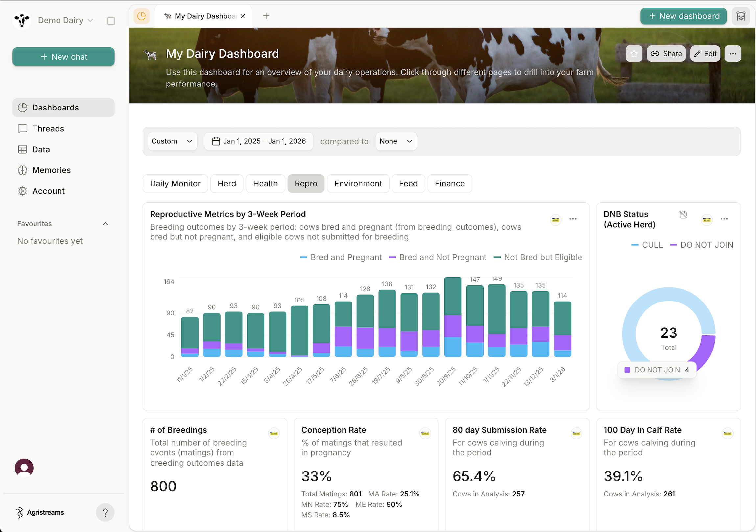This screenshot has height=532, width=756.
Task: Open the date range picker Jan 1, 2025
Action: tap(258, 141)
